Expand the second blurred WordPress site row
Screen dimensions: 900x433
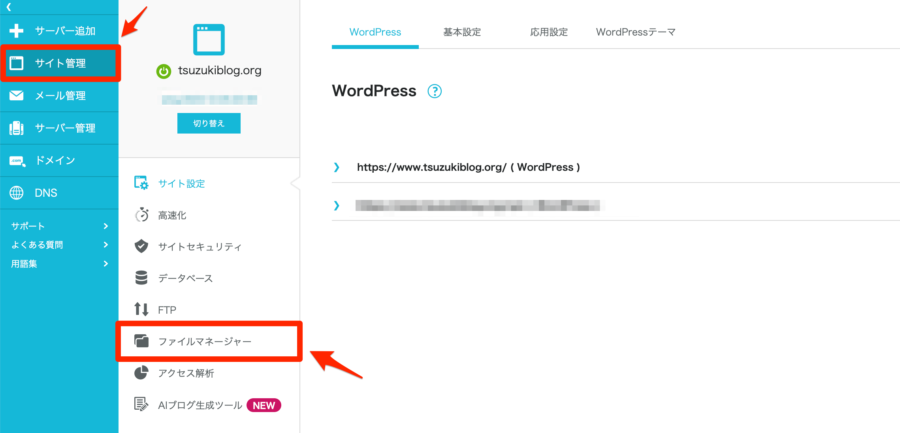click(x=337, y=205)
